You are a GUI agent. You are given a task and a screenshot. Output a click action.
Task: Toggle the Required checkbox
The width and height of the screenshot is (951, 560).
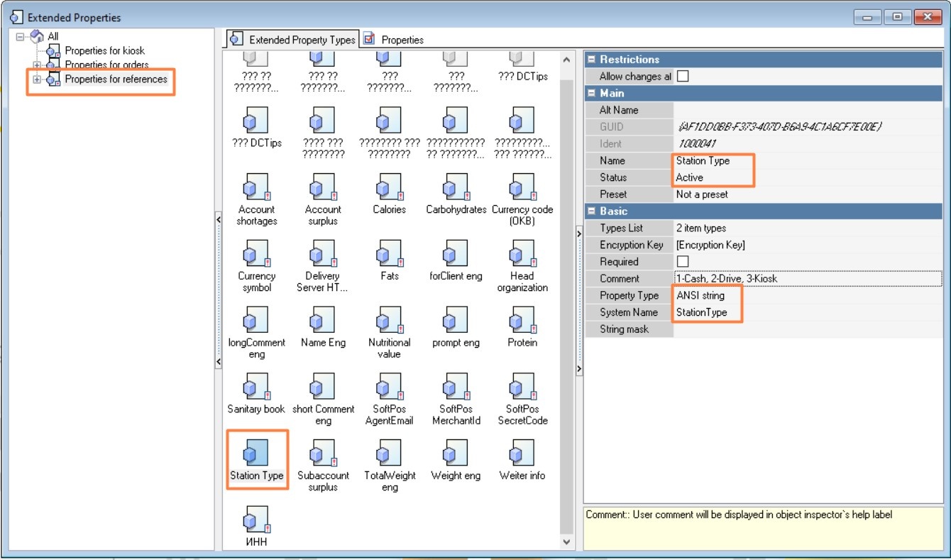683,261
